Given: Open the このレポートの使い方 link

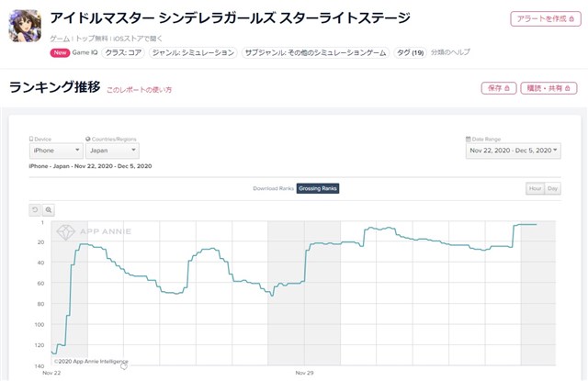Looking at the screenshot, I should (139, 90).
